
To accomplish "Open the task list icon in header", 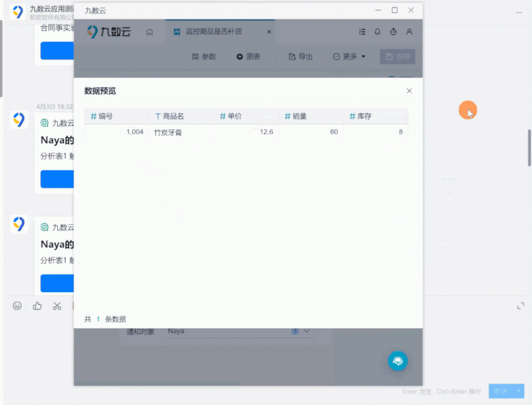I will [362, 32].
